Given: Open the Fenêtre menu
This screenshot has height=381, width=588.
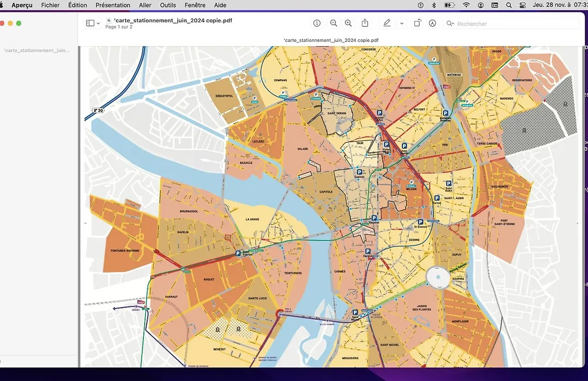Looking at the screenshot, I should coord(195,5).
